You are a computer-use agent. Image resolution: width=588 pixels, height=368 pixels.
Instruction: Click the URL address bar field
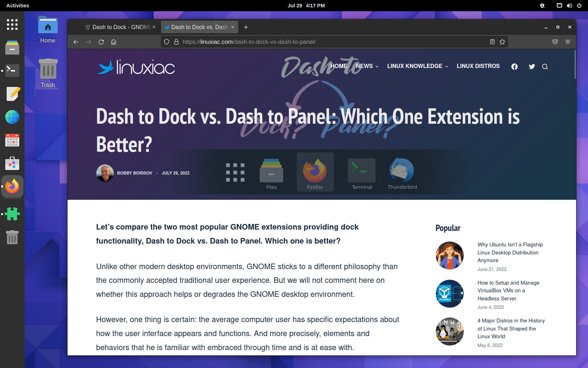tap(334, 42)
